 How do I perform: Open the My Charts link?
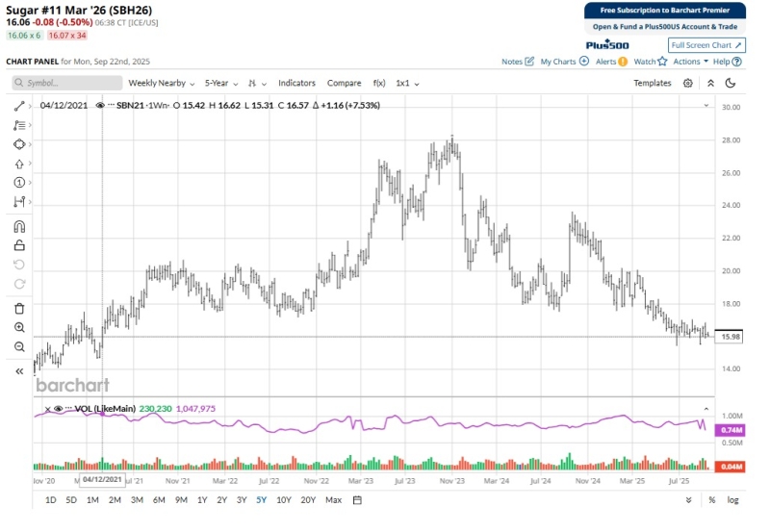pos(564,62)
